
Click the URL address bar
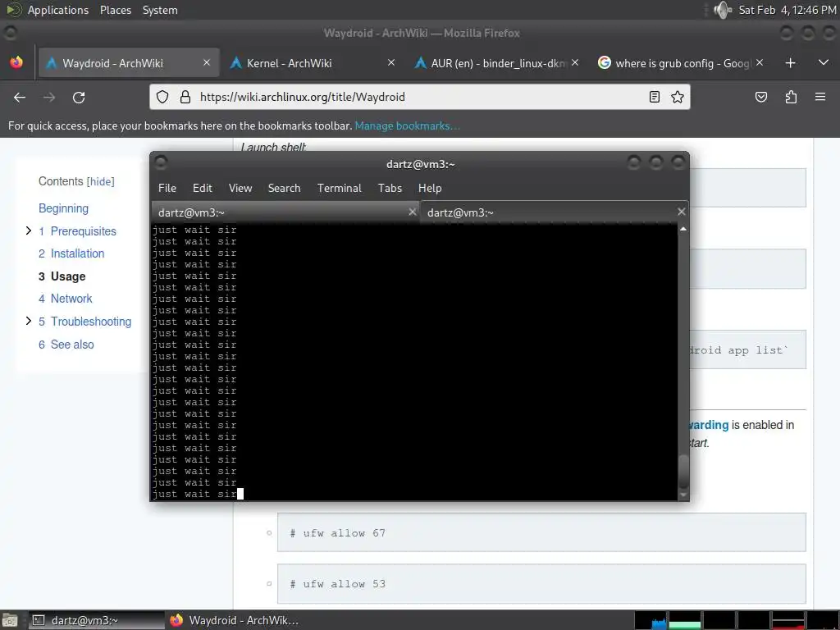click(419, 97)
